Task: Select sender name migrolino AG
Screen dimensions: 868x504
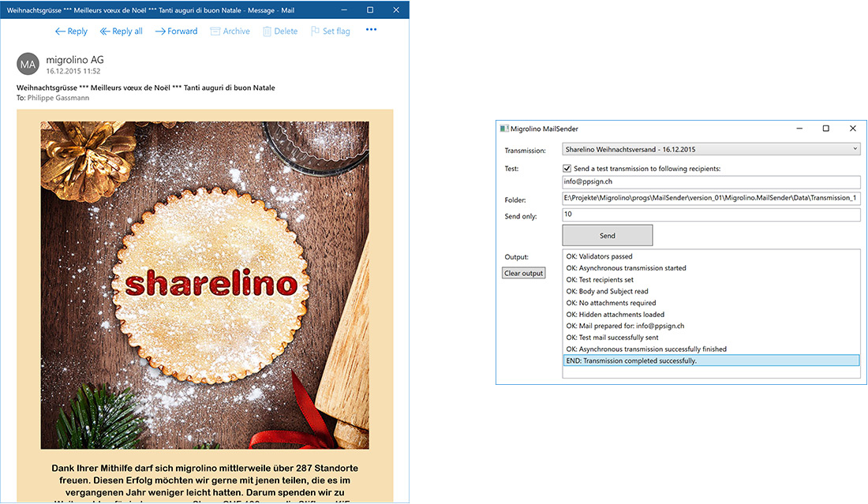Action: click(x=75, y=60)
